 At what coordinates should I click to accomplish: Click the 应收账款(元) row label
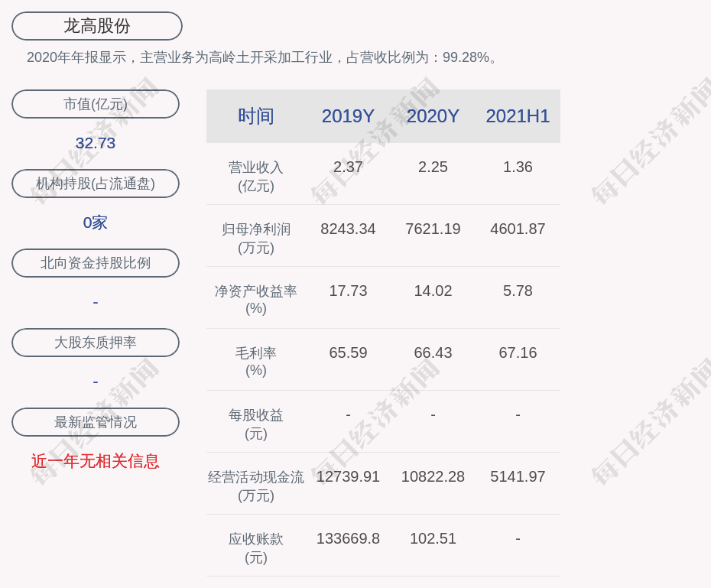[x=255, y=547]
